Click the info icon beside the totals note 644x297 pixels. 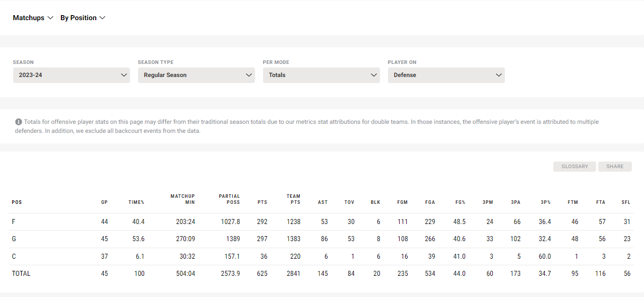[19, 122]
